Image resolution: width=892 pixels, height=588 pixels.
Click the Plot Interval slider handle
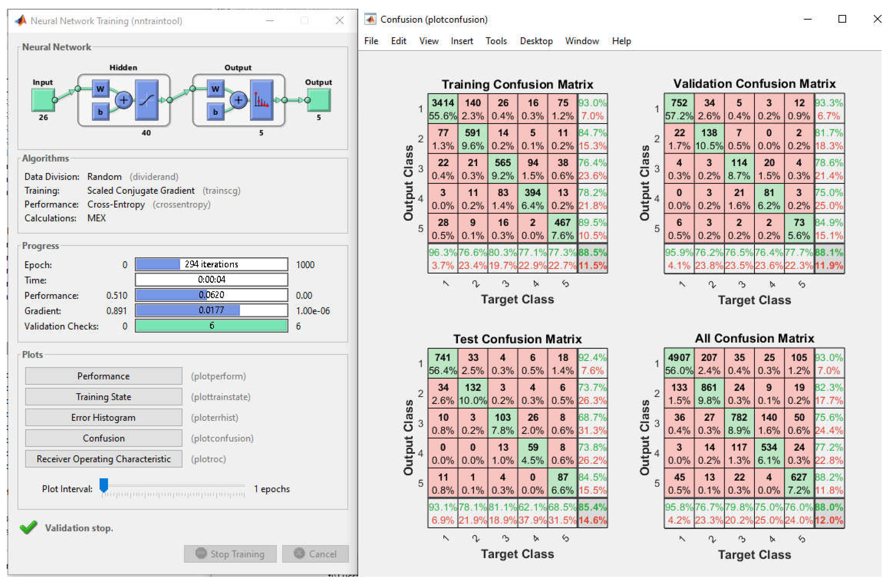click(x=104, y=485)
